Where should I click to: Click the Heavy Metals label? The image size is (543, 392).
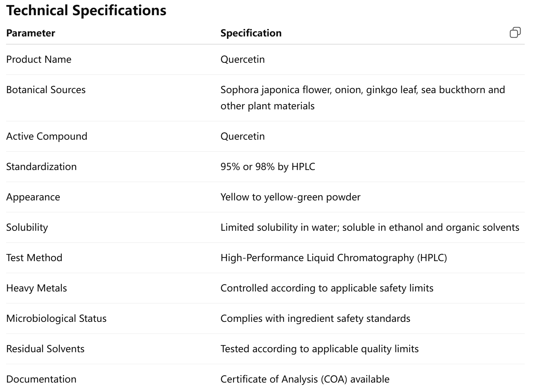(x=36, y=288)
